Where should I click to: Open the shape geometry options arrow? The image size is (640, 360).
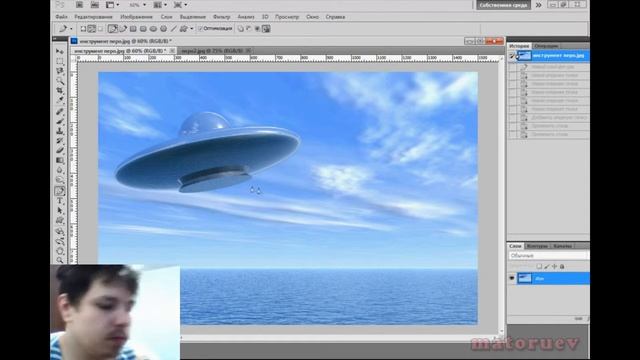point(192,29)
